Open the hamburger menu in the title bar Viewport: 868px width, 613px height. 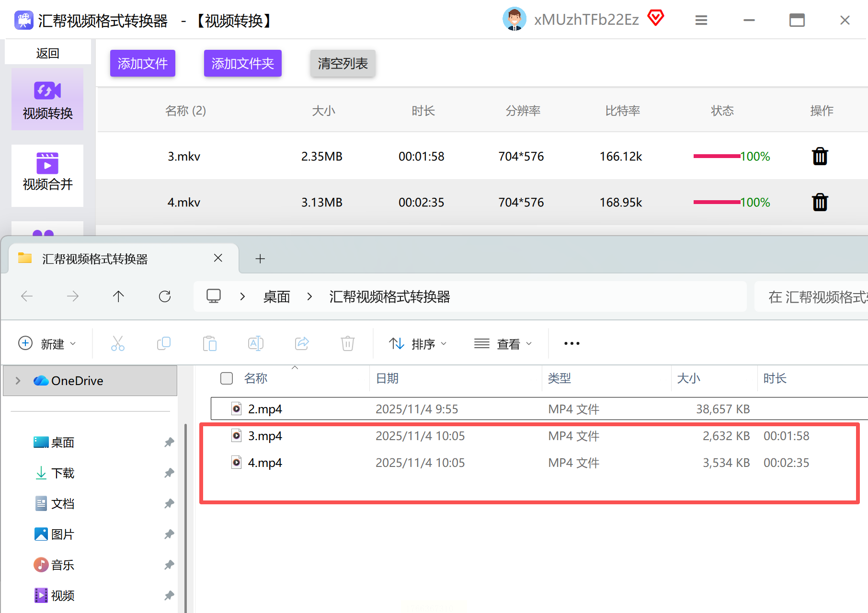click(x=701, y=20)
